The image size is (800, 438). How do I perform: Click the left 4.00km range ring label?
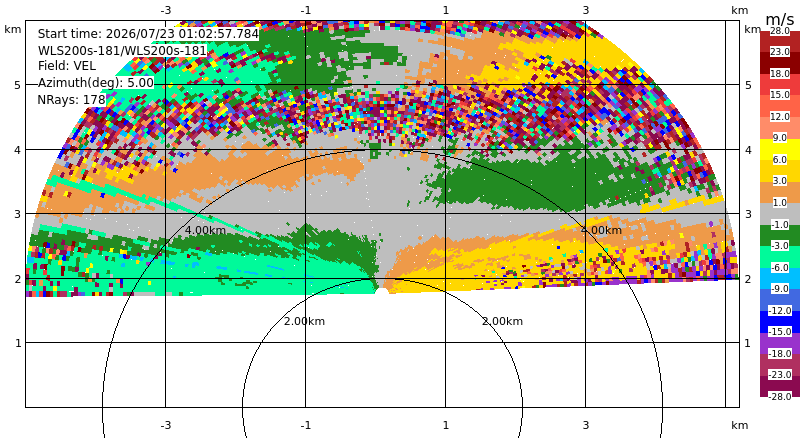pos(205,230)
